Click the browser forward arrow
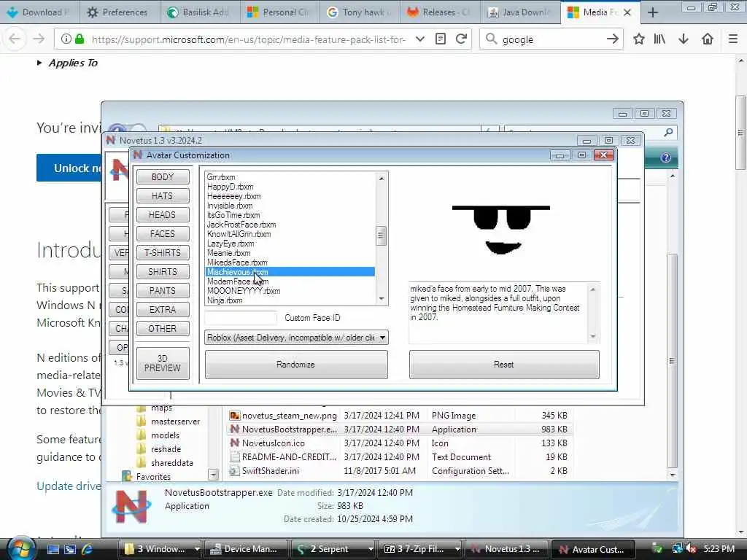Image resolution: width=747 pixels, height=560 pixels. (x=39, y=39)
